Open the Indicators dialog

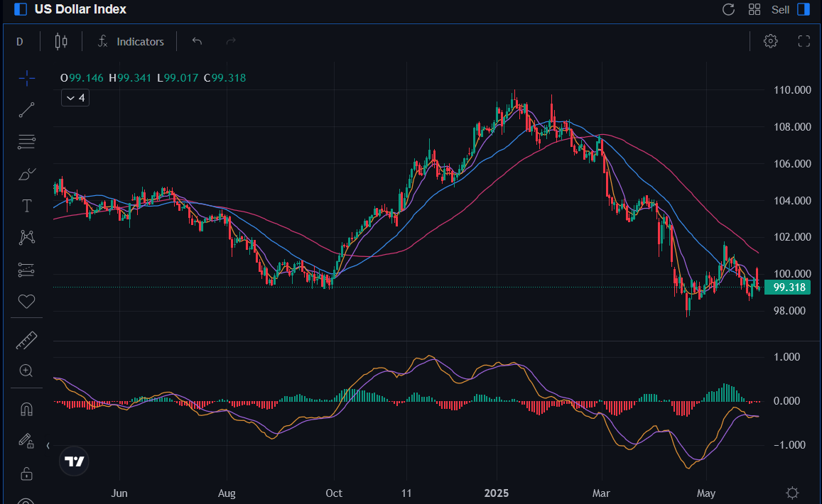coord(131,41)
